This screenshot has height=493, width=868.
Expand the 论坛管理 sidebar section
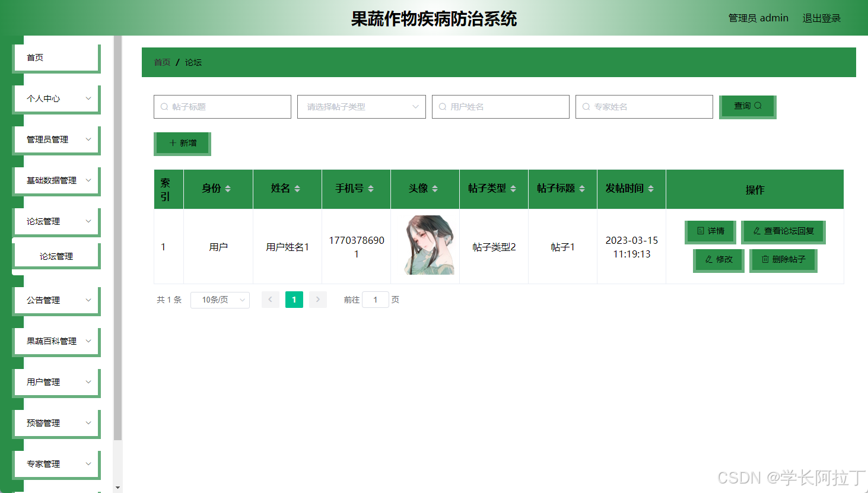pos(56,221)
